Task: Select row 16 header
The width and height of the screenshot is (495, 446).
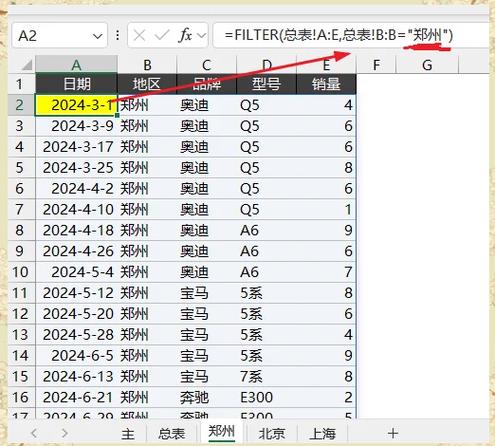Action: click(x=20, y=397)
